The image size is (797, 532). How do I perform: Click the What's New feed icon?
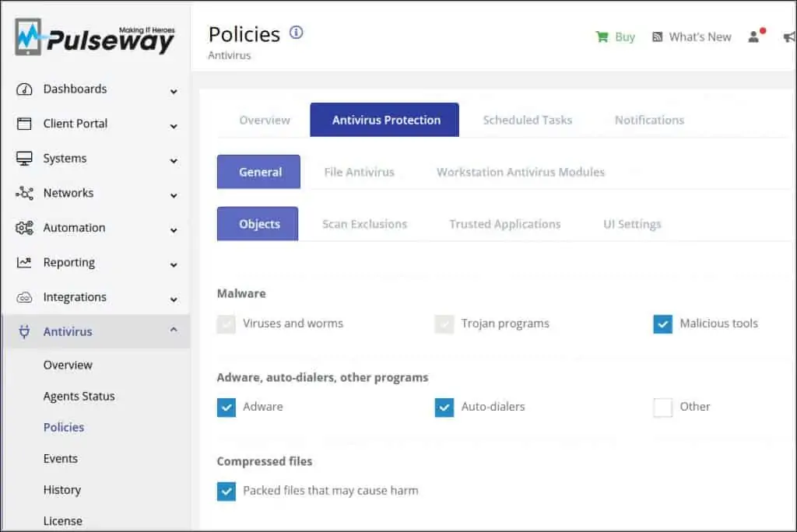657,37
